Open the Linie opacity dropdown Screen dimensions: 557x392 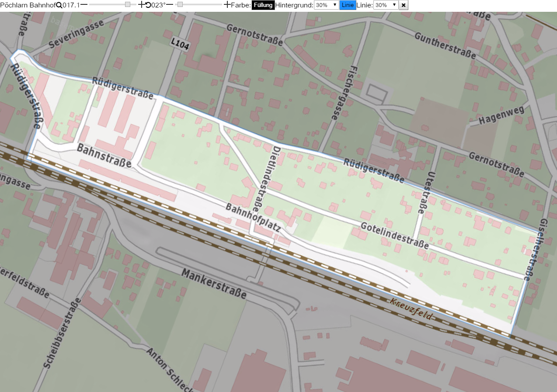tap(386, 5)
